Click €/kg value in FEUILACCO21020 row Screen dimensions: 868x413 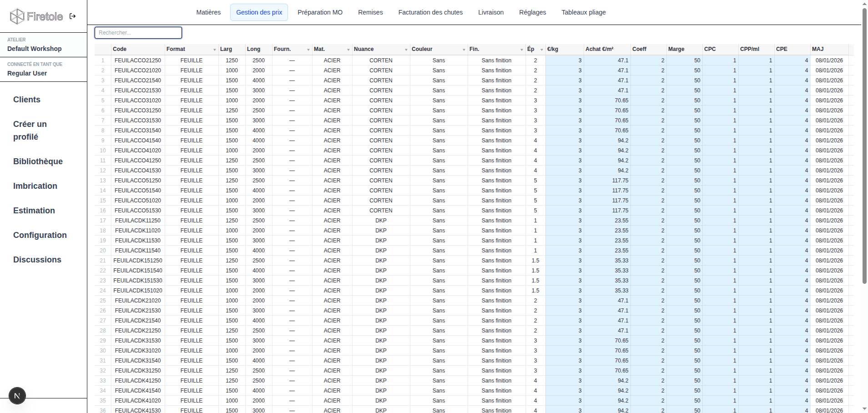click(565, 71)
